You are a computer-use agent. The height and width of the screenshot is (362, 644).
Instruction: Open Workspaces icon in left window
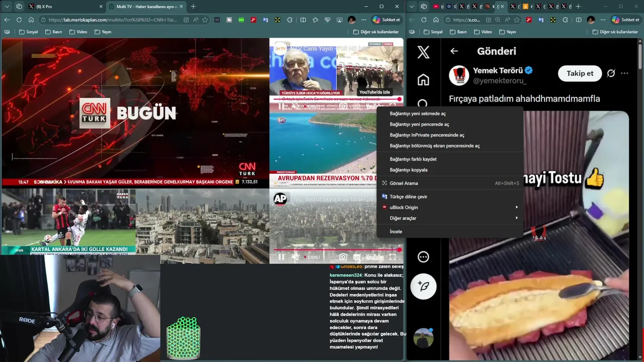tap(19, 7)
